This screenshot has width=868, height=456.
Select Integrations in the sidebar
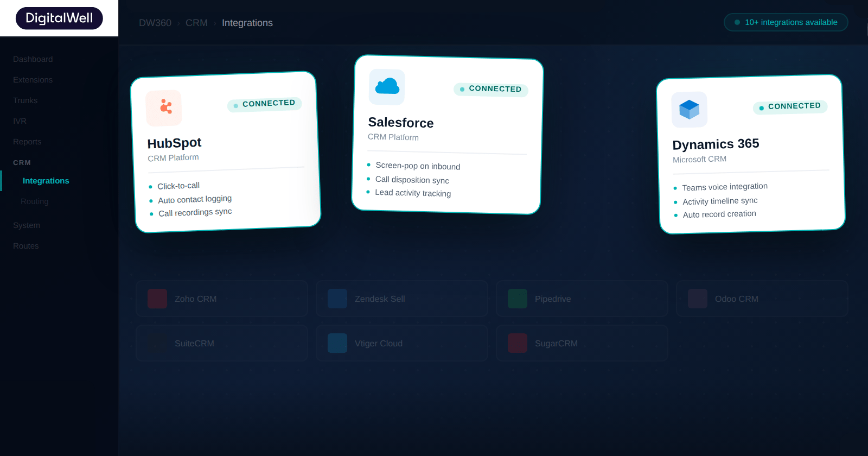pos(46,181)
